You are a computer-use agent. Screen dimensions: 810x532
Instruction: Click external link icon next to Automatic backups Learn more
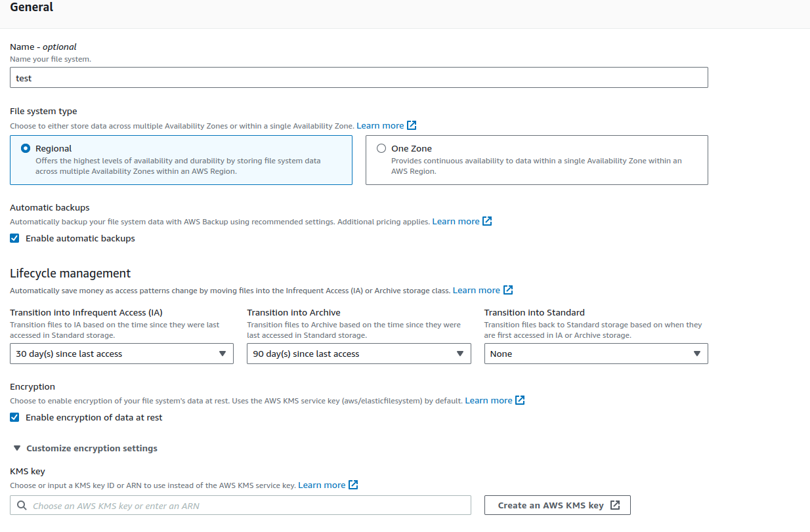pyautogui.click(x=487, y=221)
